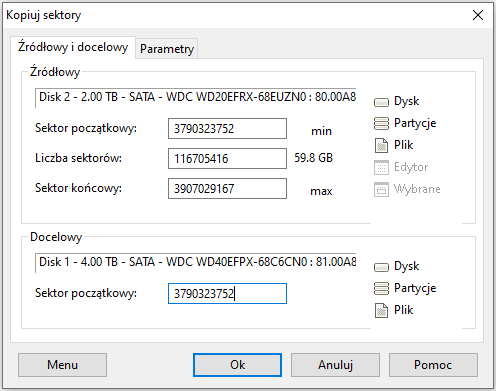
Task: Click the 59.8 GB size text
Action: pos(313,158)
